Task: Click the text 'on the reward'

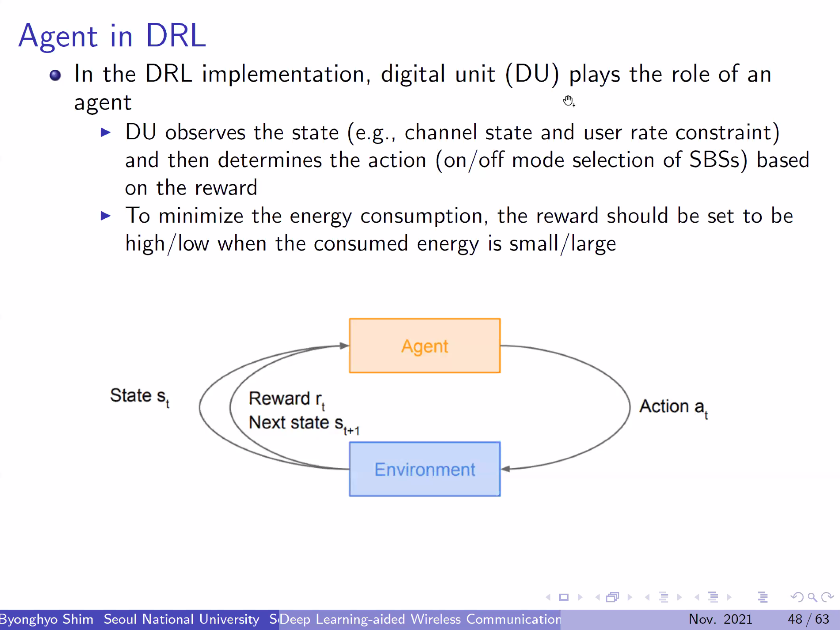Action: click(191, 188)
